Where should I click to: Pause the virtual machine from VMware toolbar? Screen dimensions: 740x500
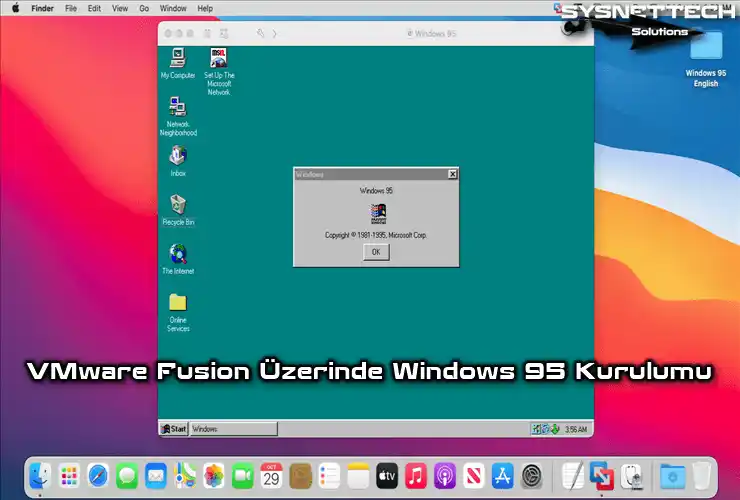click(207, 34)
